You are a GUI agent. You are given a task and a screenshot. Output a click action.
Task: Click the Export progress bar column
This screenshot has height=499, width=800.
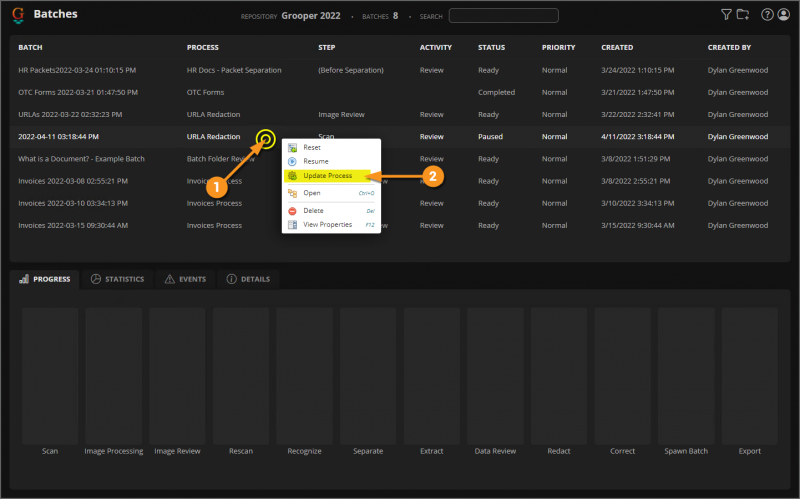[749, 376]
